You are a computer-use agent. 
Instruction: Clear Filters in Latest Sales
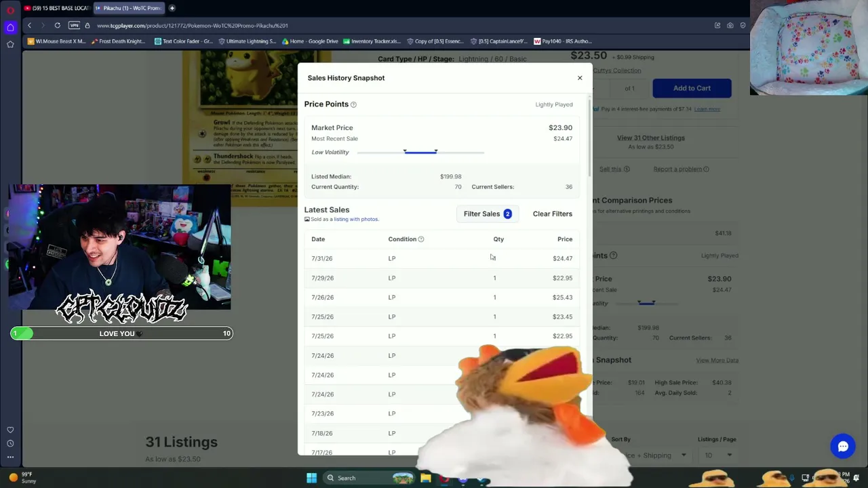tap(553, 214)
